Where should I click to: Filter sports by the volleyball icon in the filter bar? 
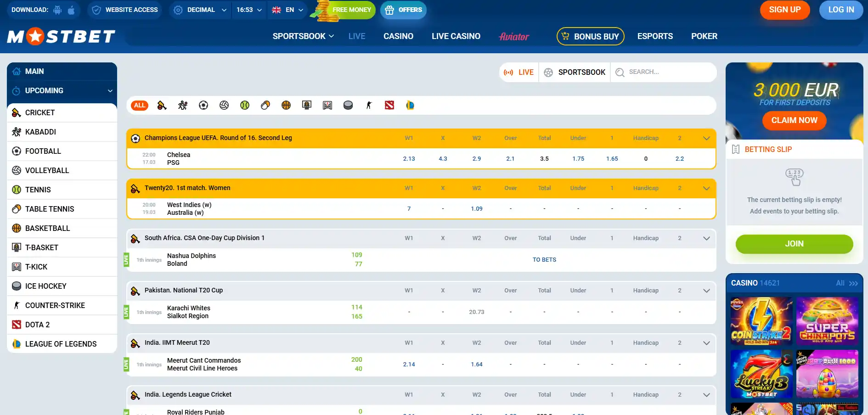point(224,106)
